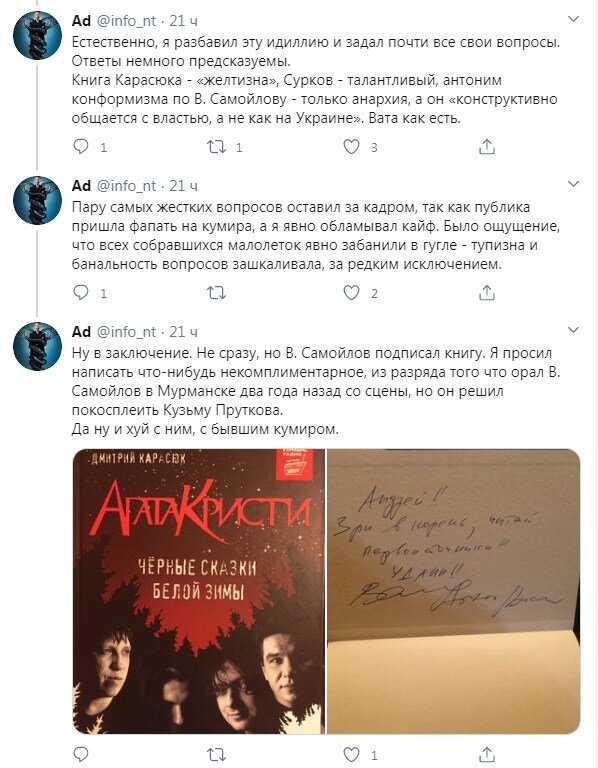Retweet the first tweet with 1 retweet
598x768 pixels.
click(216, 147)
